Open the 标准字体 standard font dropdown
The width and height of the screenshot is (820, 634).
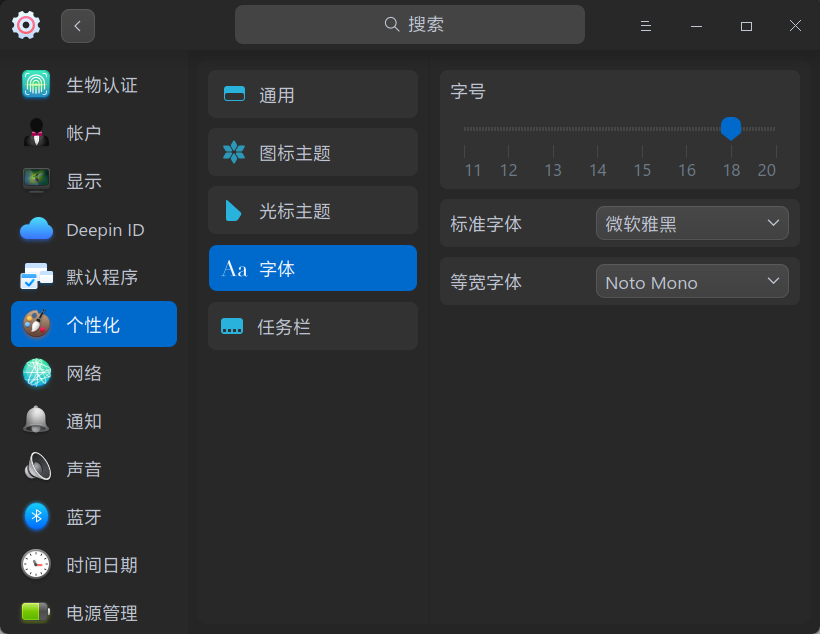click(x=692, y=223)
